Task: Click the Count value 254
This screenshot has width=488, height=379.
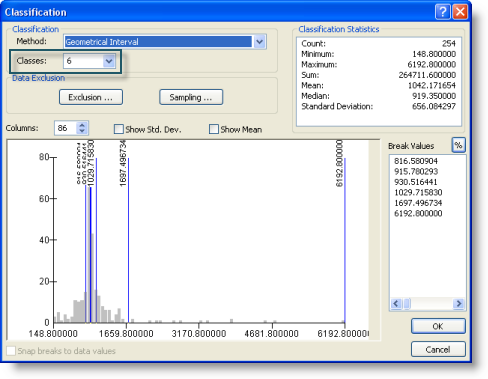Action: coord(449,44)
